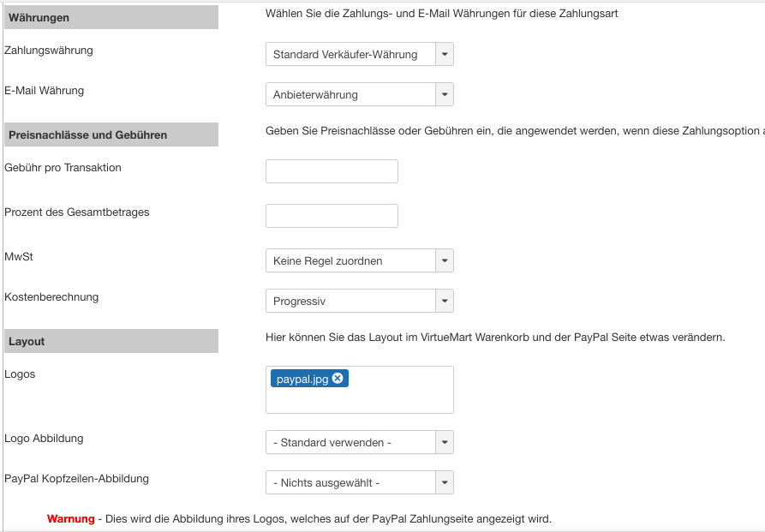Click the red 'Warnung' text
765x532 pixels.
[71, 519]
